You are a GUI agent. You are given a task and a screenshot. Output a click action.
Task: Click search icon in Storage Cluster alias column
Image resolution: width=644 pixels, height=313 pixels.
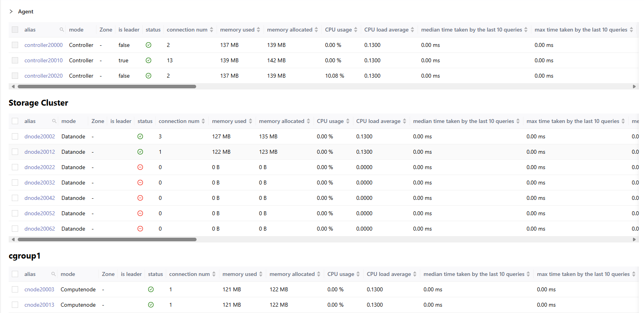[x=54, y=121]
